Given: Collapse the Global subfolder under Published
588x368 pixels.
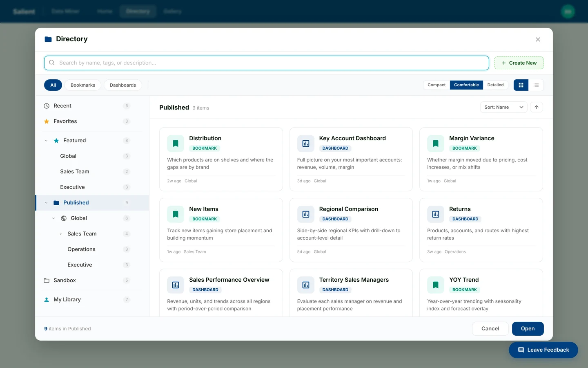Looking at the screenshot, I should tap(53, 218).
